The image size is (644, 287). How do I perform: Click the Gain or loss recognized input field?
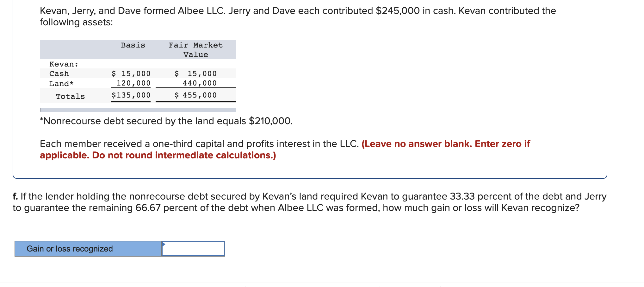pos(193,249)
